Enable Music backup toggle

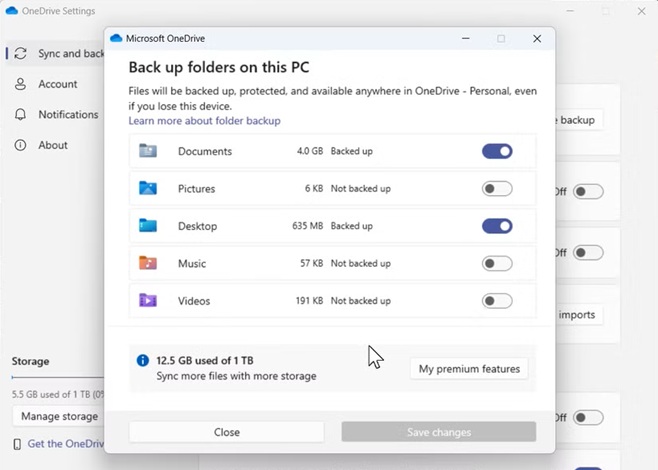point(497,264)
